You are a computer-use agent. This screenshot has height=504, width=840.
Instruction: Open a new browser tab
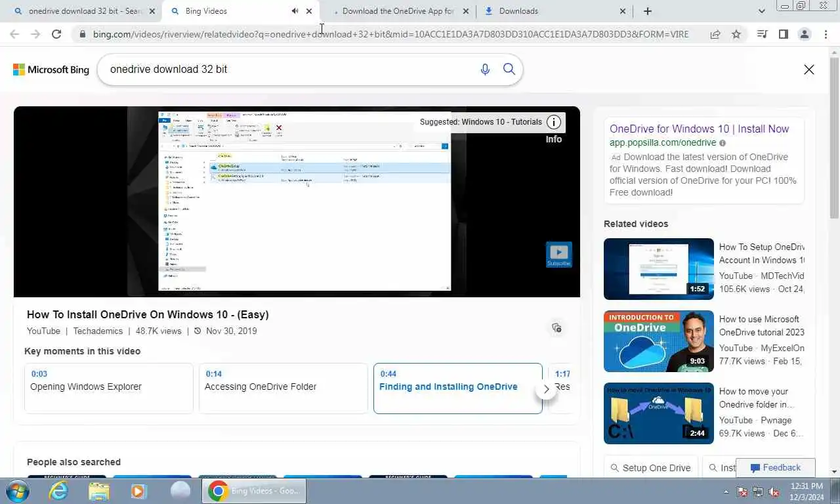(648, 11)
